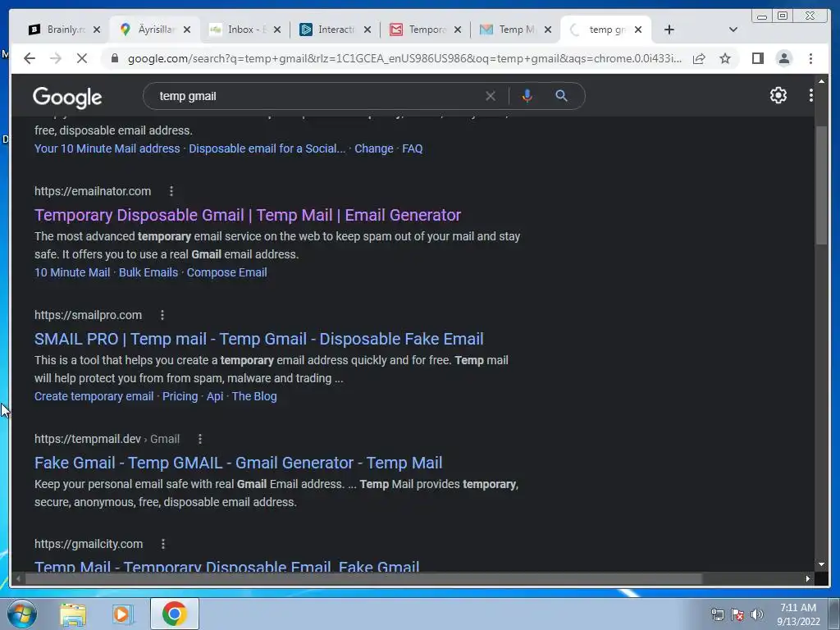This screenshot has width=840, height=630.
Task: Open Create temporary email sitelink
Action: pos(94,396)
